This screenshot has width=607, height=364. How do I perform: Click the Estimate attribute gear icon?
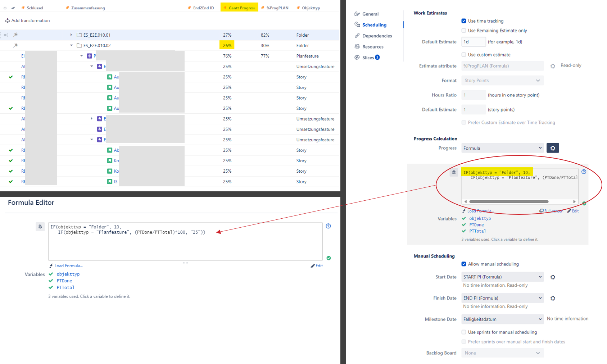[x=553, y=66]
